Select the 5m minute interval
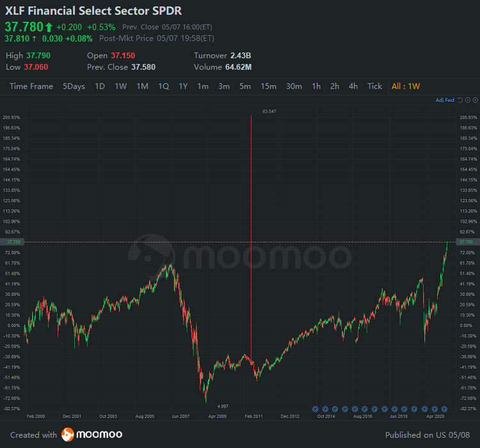Image resolution: width=480 pixels, height=448 pixels. click(x=245, y=86)
